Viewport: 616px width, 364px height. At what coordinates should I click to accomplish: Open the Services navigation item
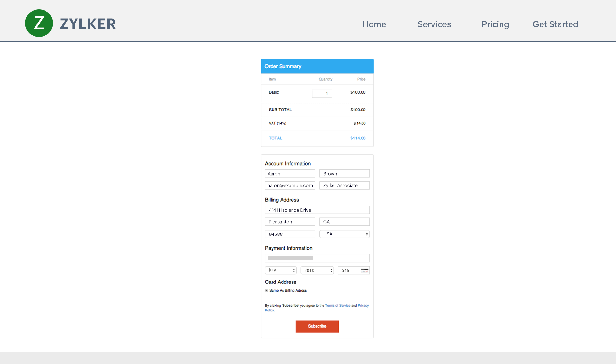434,24
